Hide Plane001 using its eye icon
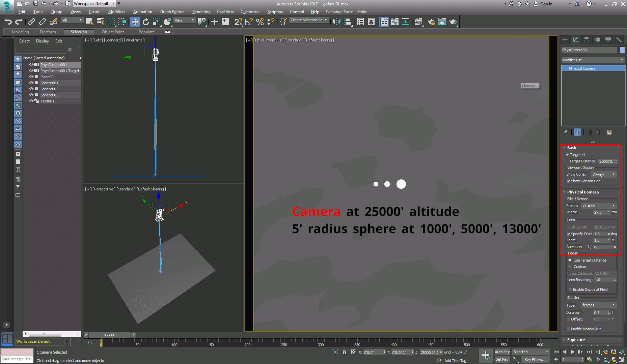The width and height of the screenshot is (627, 364). pyautogui.click(x=31, y=77)
